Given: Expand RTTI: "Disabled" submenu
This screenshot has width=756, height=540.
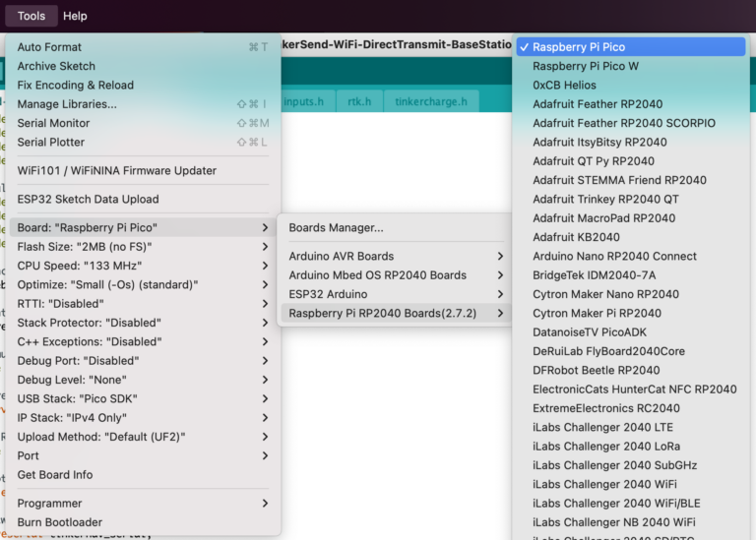Looking at the screenshot, I should [x=143, y=304].
